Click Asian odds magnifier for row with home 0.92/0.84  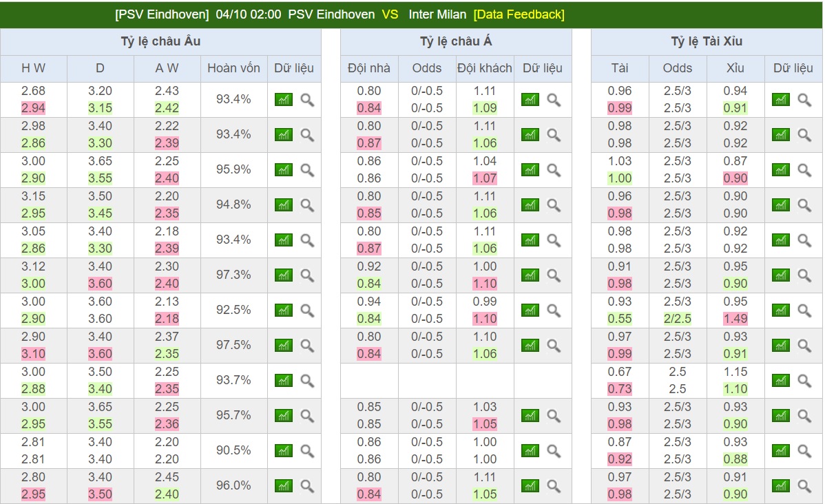pyautogui.click(x=554, y=275)
